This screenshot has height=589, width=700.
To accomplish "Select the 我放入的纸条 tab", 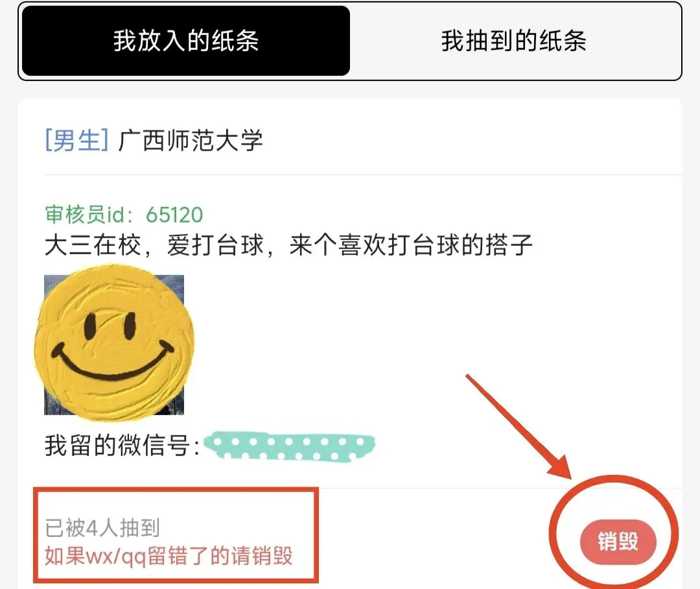I will [x=186, y=41].
